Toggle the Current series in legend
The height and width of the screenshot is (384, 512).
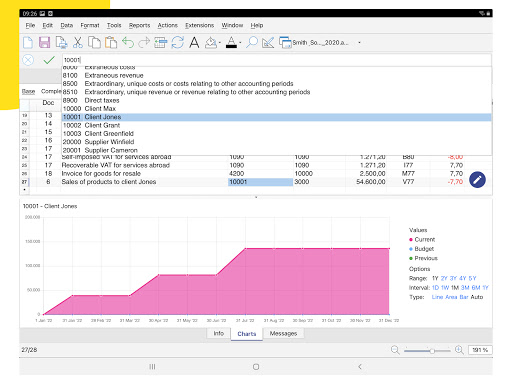point(422,240)
